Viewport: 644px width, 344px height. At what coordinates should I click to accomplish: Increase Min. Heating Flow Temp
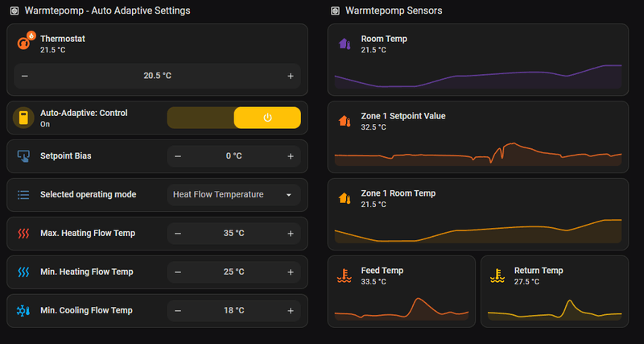(x=290, y=271)
